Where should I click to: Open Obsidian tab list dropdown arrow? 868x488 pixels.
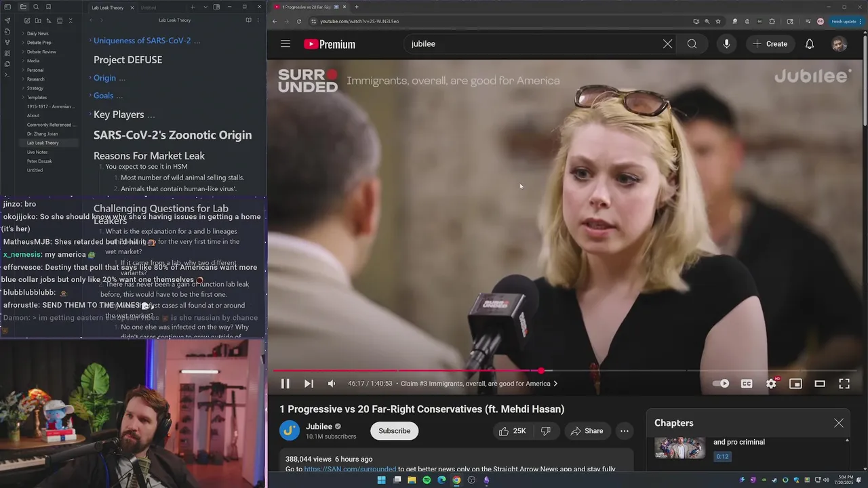tap(205, 7)
